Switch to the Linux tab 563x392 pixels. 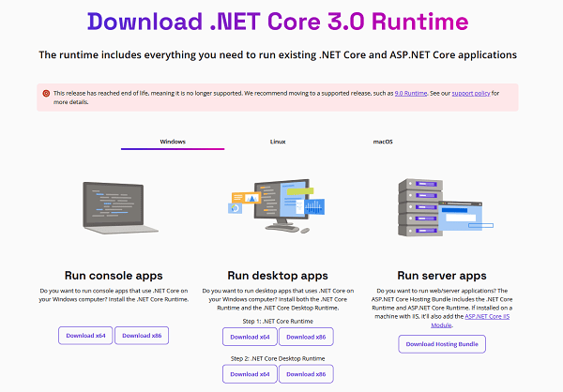coord(278,142)
